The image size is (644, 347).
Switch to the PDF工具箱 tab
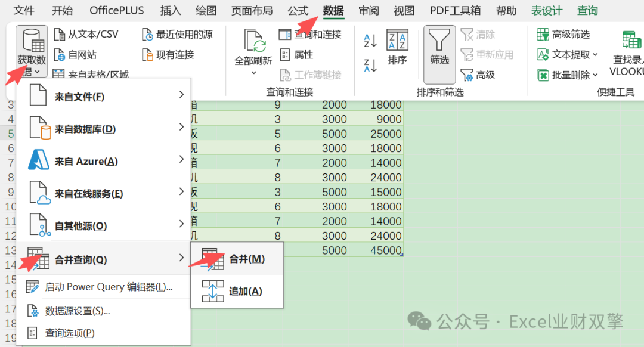456,10
